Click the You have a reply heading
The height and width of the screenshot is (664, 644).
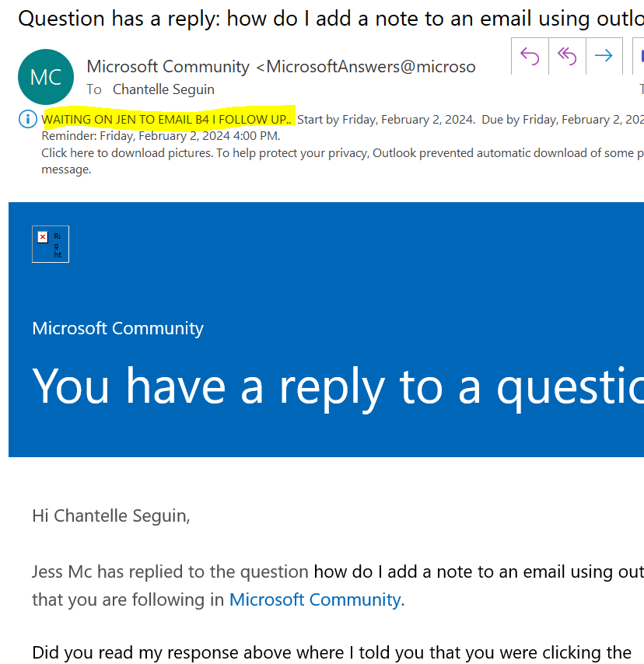(338, 386)
